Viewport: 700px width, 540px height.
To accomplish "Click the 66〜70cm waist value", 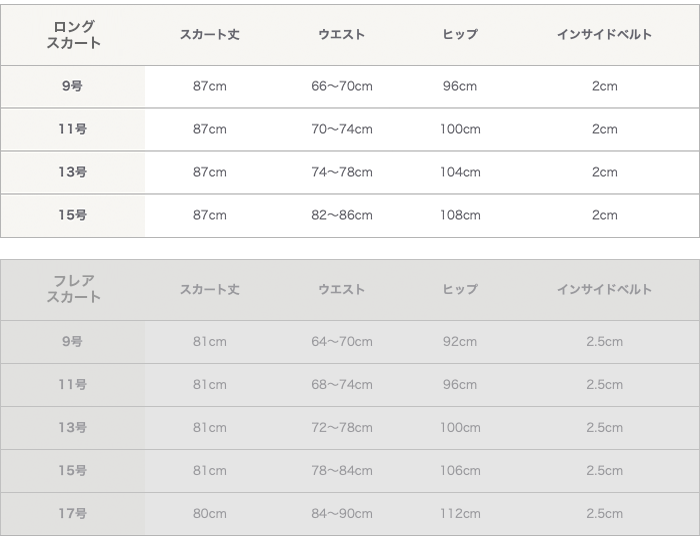I will 342,86.
